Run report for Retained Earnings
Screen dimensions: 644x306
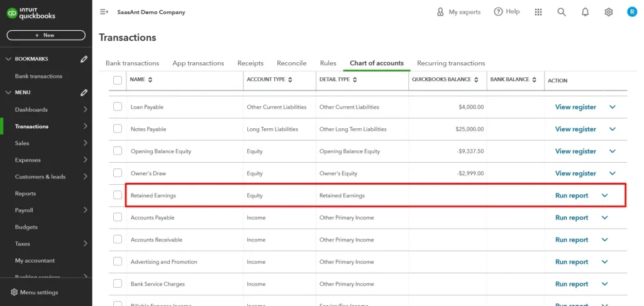[572, 195]
